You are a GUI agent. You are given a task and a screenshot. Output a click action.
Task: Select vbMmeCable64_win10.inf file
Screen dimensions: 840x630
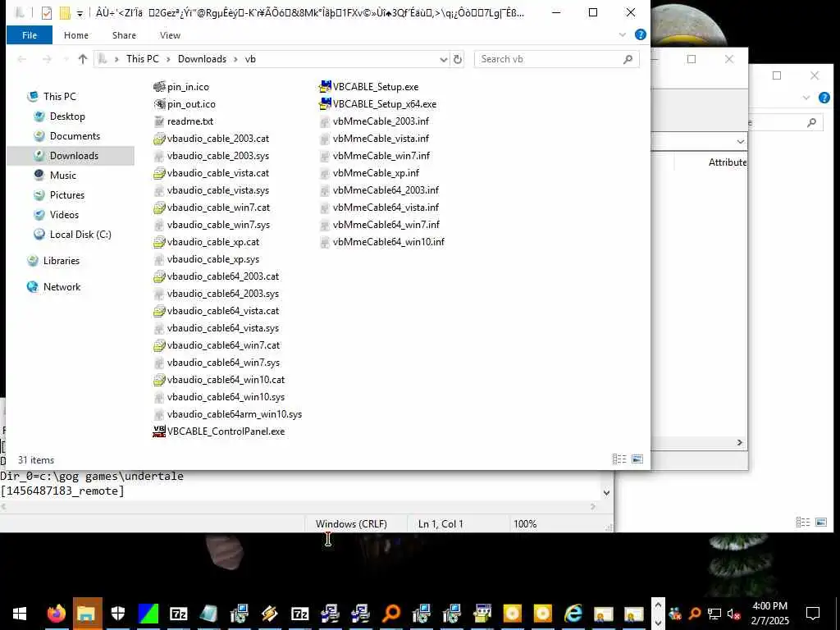click(x=382, y=242)
